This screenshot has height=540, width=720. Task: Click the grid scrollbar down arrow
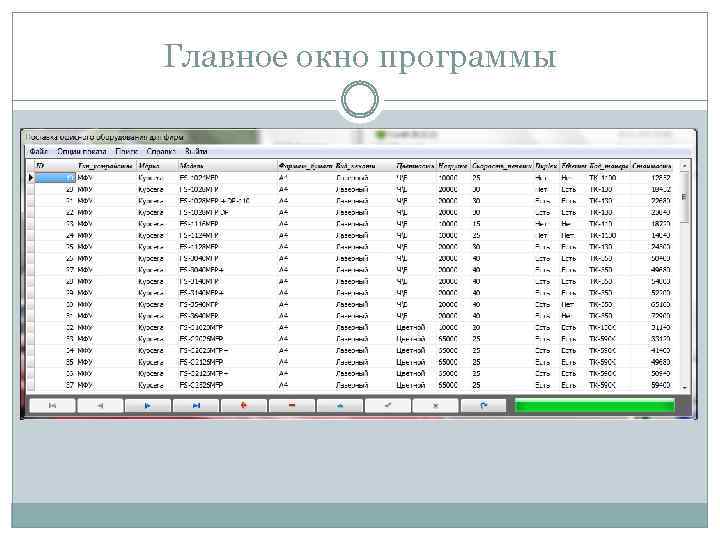[x=684, y=388]
